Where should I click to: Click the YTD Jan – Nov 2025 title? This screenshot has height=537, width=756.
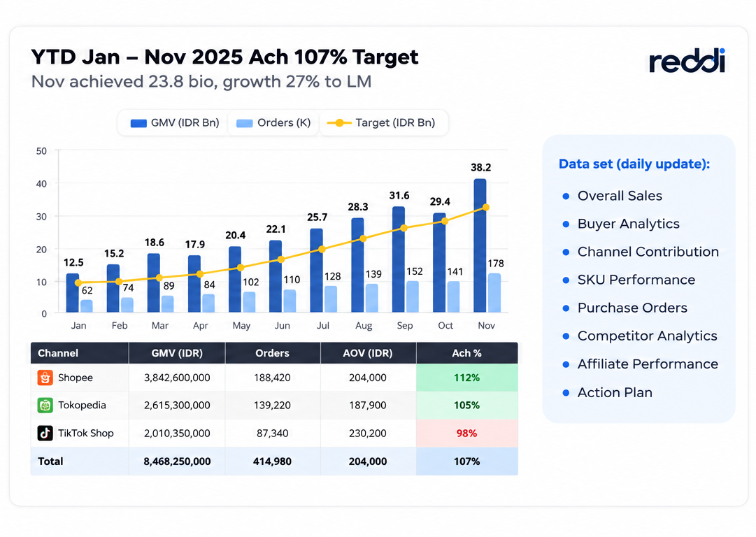(224, 57)
